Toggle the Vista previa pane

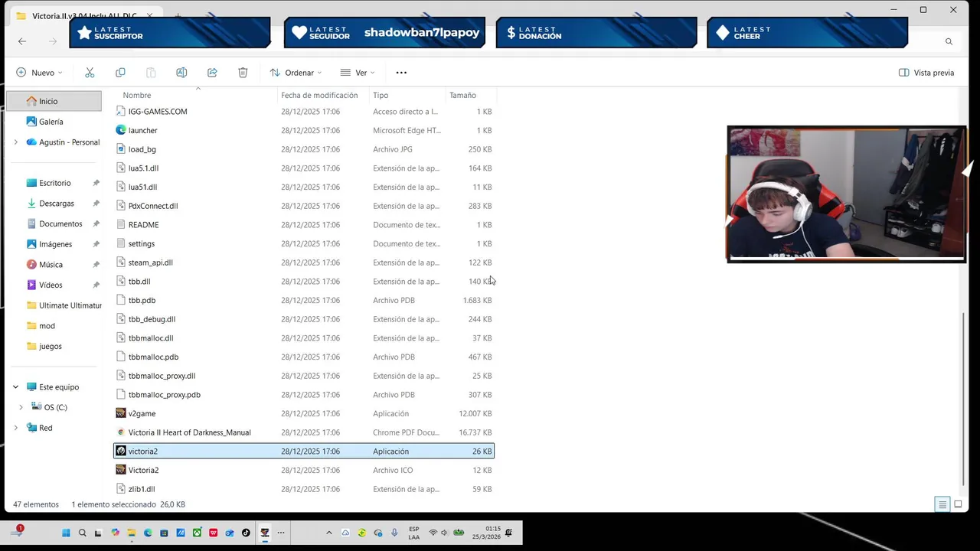926,73
